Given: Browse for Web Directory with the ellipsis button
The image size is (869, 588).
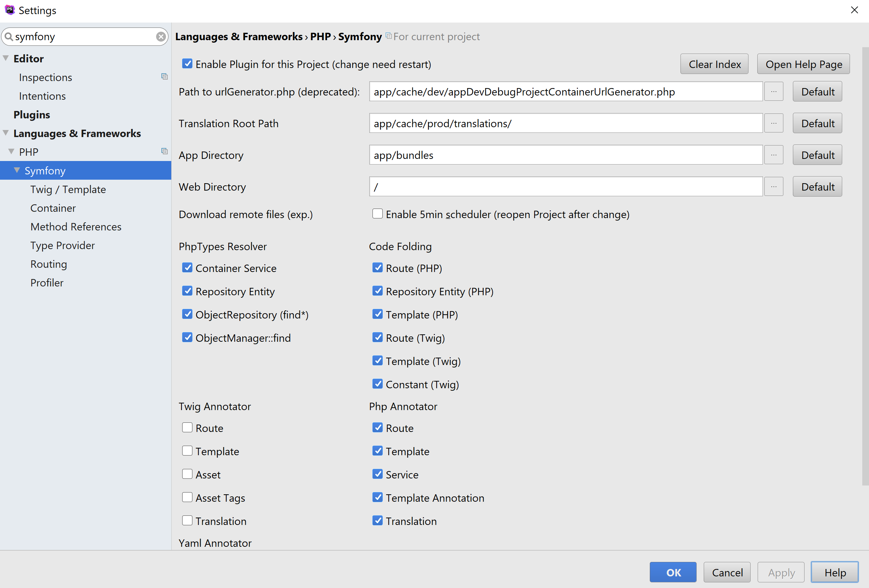Looking at the screenshot, I should tap(774, 186).
